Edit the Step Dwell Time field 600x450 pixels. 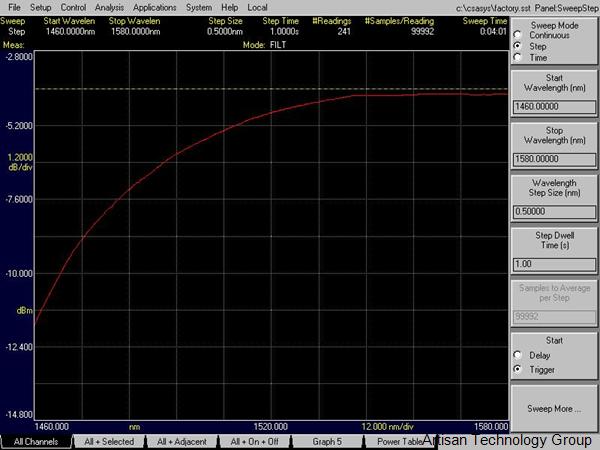553,264
